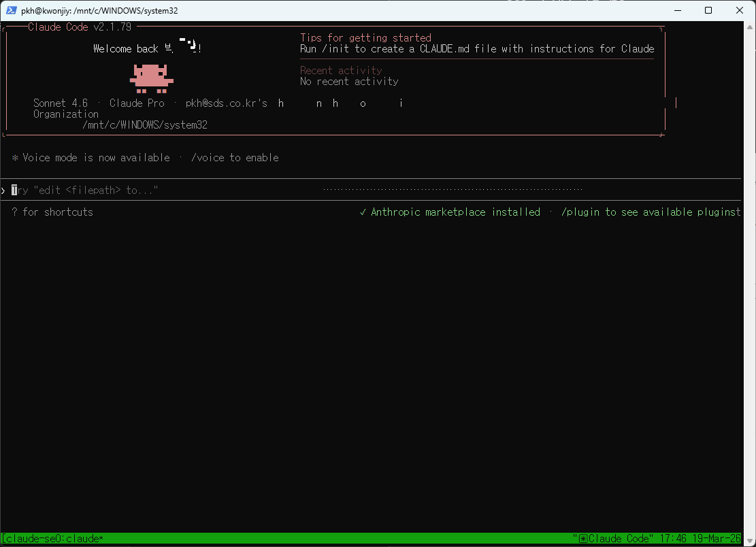
Task: Click tmux session '[claude-se0:claude*' in status bar
Action: 52,538
